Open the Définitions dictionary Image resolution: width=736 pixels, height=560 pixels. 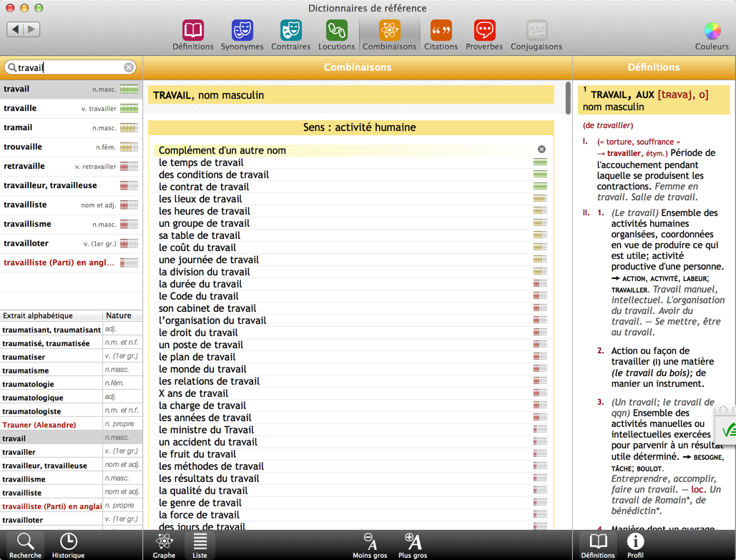[x=192, y=35]
